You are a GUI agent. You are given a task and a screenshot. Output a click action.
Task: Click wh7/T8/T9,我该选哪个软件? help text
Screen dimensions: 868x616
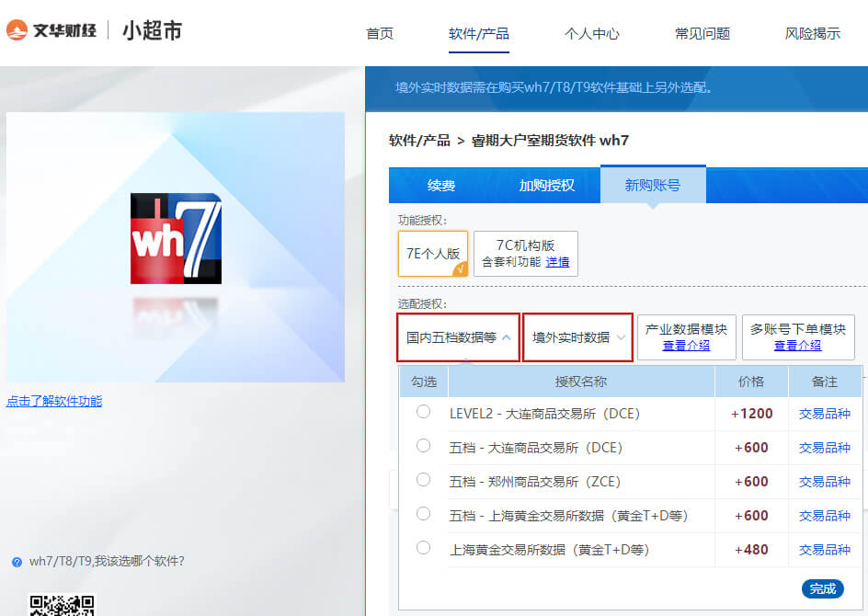point(107,562)
